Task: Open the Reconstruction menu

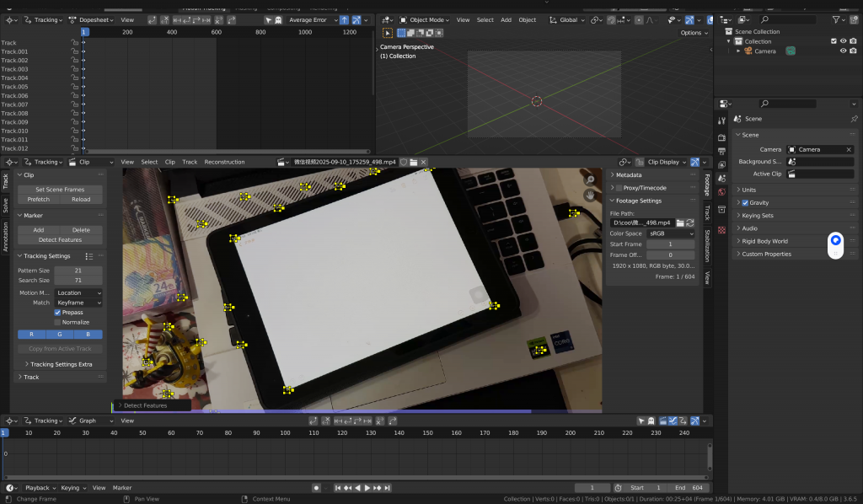Action: (x=224, y=162)
